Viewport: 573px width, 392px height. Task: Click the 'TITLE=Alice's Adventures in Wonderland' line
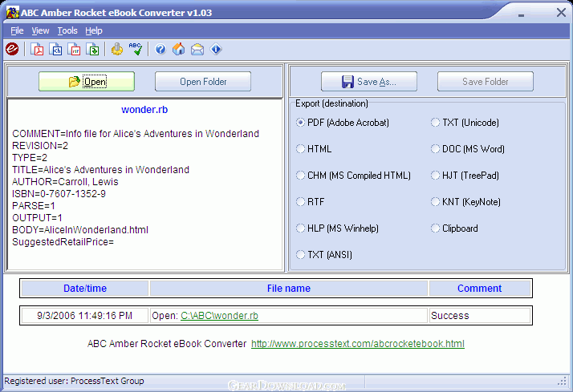click(x=100, y=170)
